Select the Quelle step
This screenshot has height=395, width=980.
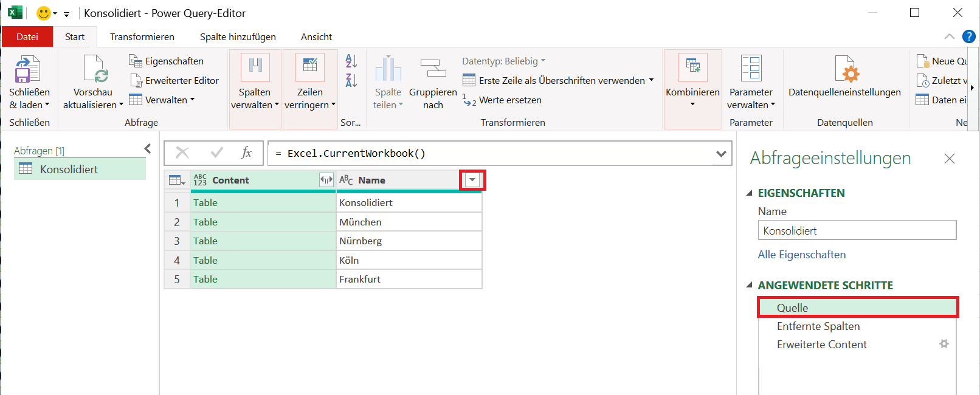858,307
